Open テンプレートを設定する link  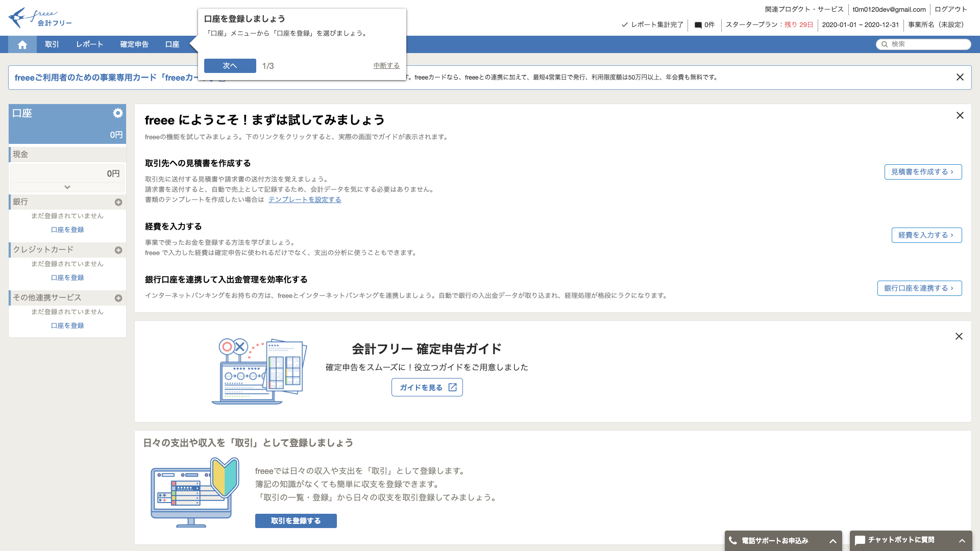pos(305,199)
